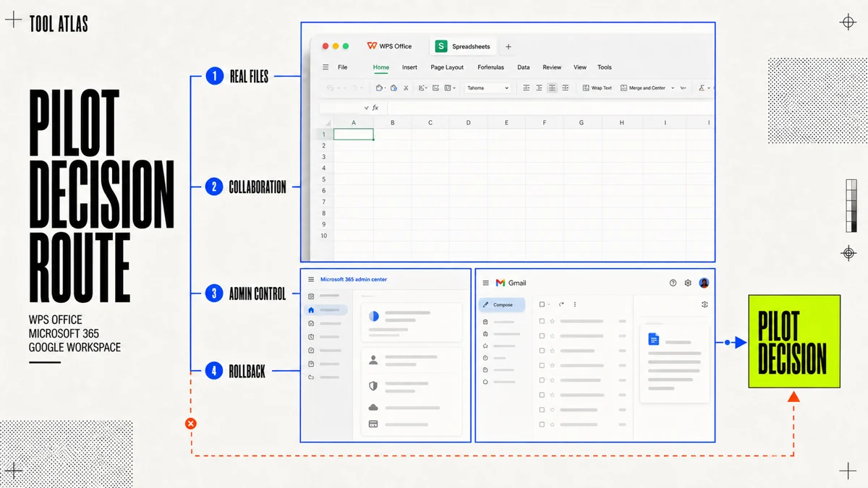Open the Microsoft 365 admin center navigation menu

(x=311, y=279)
